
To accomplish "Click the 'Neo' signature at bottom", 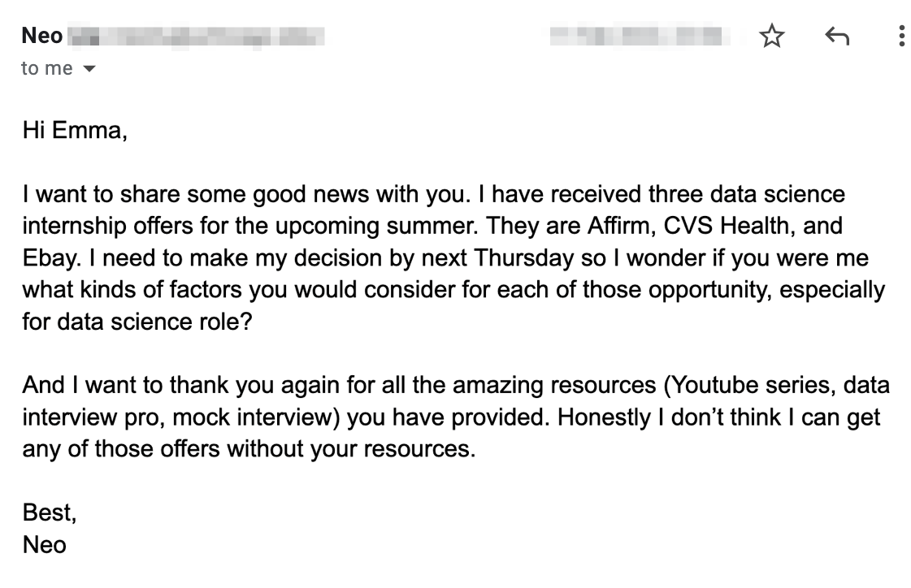I will (44, 543).
